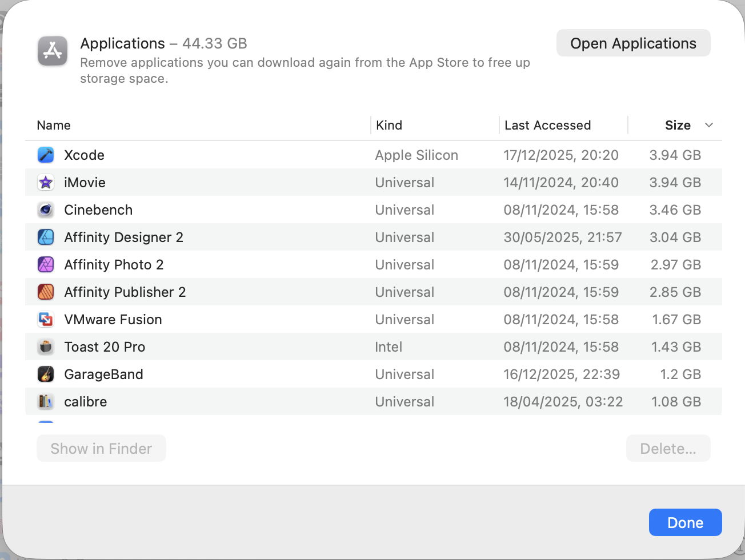Select the Affinity Publisher 2 icon
Viewport: 745px width, 560px height.
pos(46,292)
